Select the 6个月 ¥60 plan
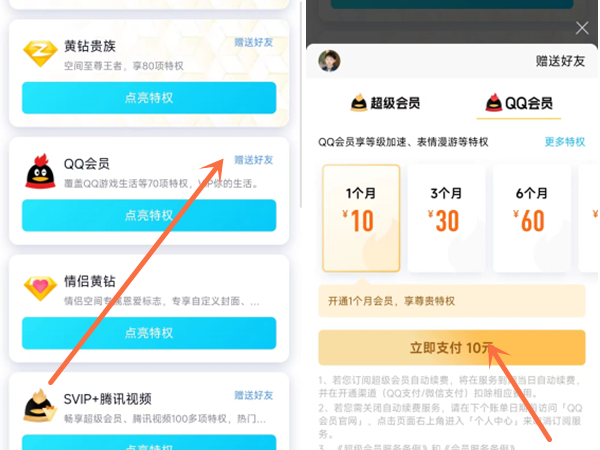This screenshot has width=600, height=450. tap(532, 218)
